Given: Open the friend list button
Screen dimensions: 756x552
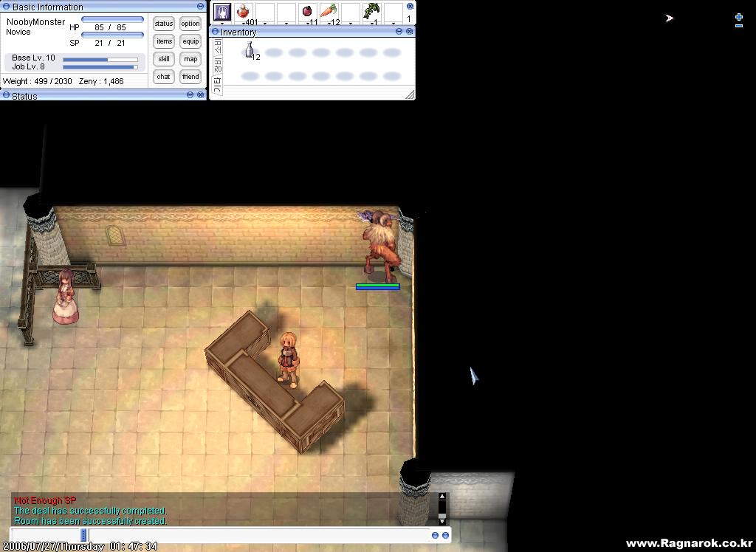Looking at the screenshot, I should (x=190, y=77).
